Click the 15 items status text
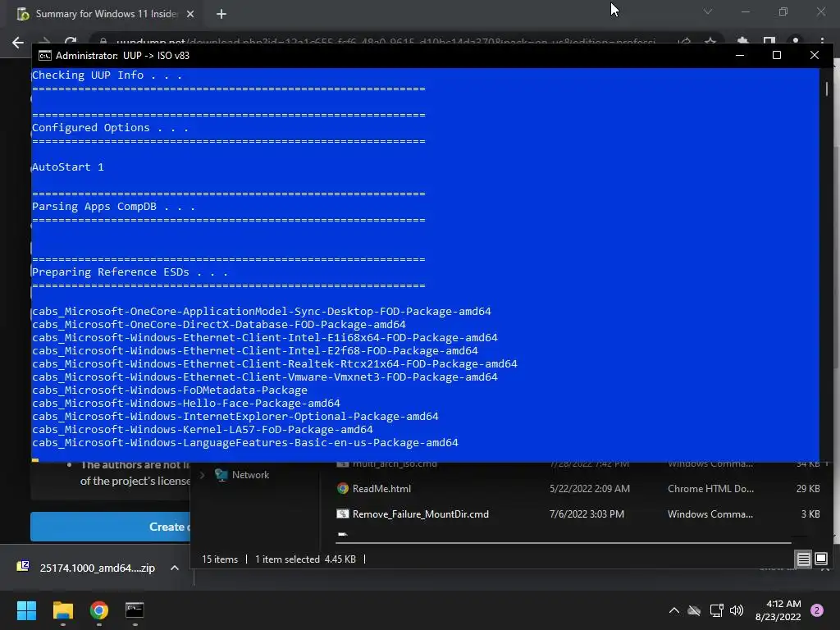Screen dimensions: 840x630 (x=220, y=559)
